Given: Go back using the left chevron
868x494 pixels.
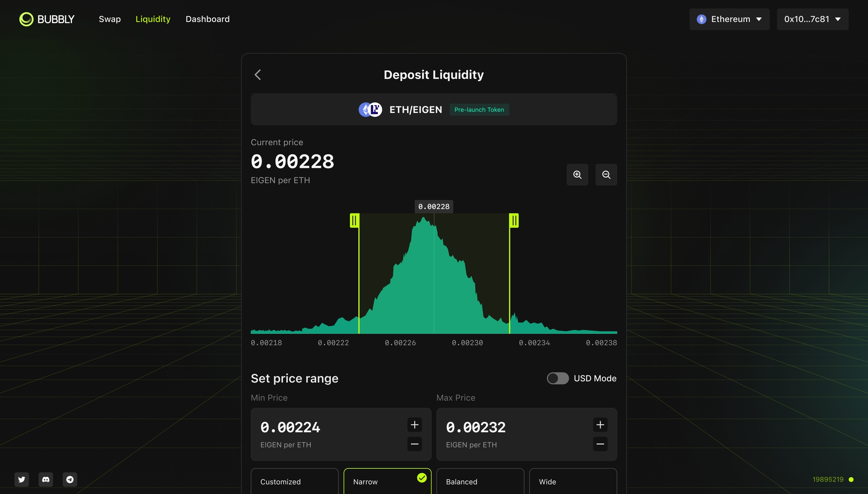Looking at the screenshot, I should [258, 75].
